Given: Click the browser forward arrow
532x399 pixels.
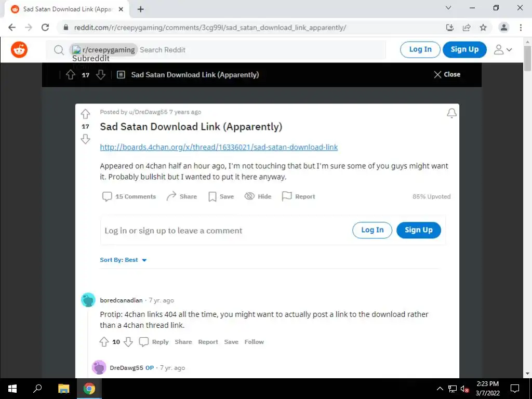Looking at the screenshot, I should (x=29, y=28).
